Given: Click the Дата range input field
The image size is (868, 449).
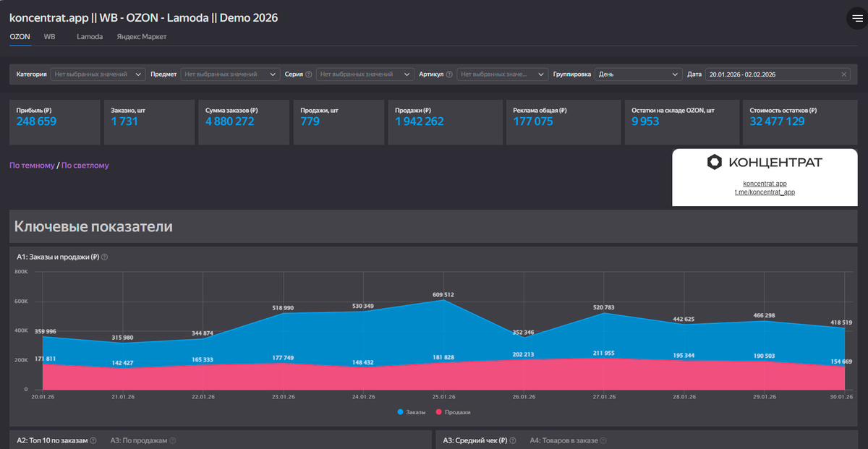Looking at the screenshot, I should [x=778, y=74].
